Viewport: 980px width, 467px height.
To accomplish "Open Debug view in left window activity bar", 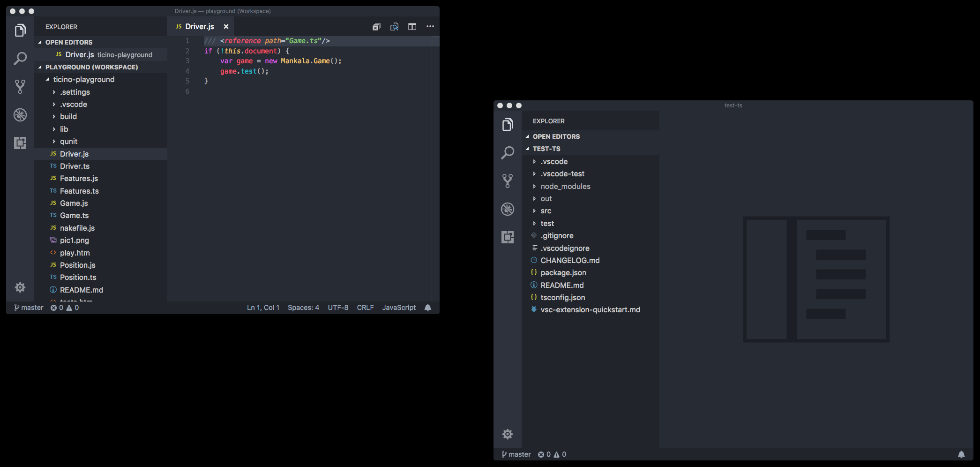I will click(20, 115).
